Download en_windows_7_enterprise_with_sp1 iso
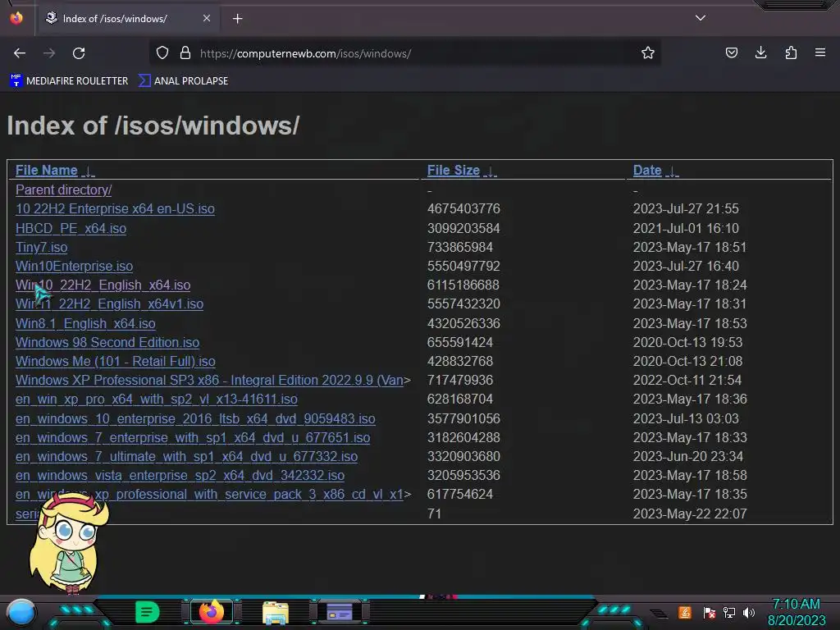The height and width of the screenshot is (630, 840). [x=192, y=438]
